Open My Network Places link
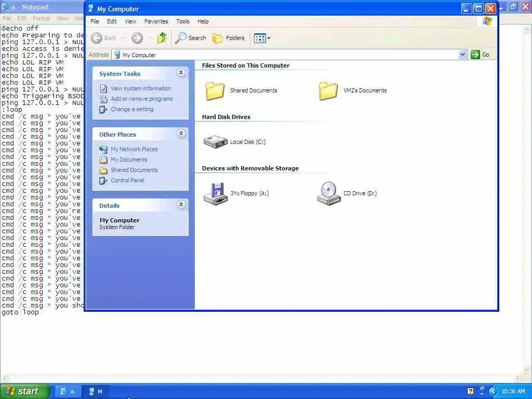 point(134,149)
